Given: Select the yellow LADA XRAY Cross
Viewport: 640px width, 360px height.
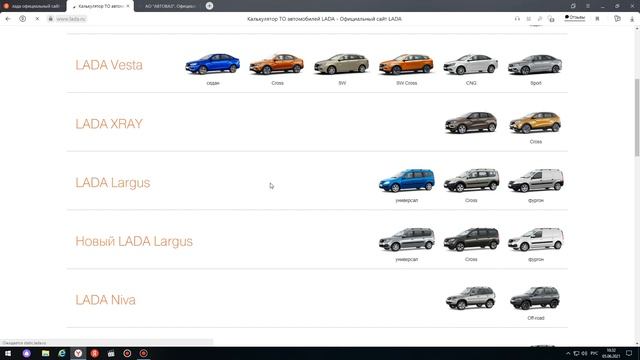Looking at the screenshot, I should click(535, 122).
